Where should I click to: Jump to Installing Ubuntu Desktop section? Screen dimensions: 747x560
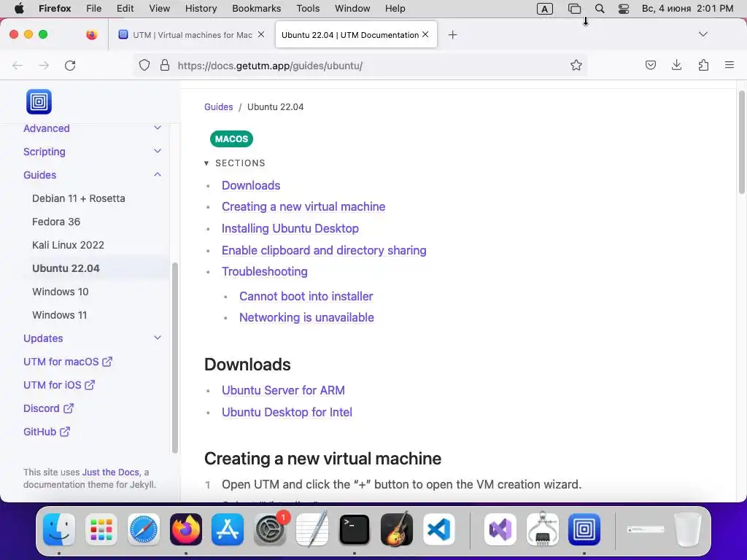point(290,228)
